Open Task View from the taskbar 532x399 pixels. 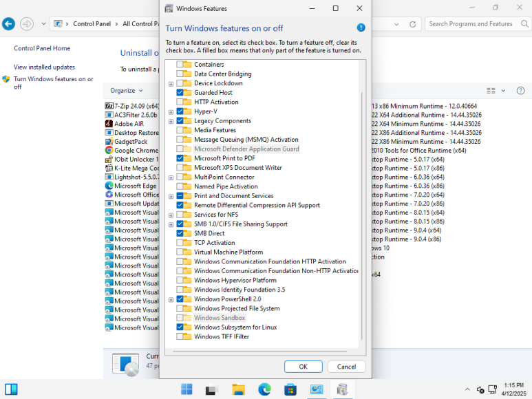click(212, 389)
